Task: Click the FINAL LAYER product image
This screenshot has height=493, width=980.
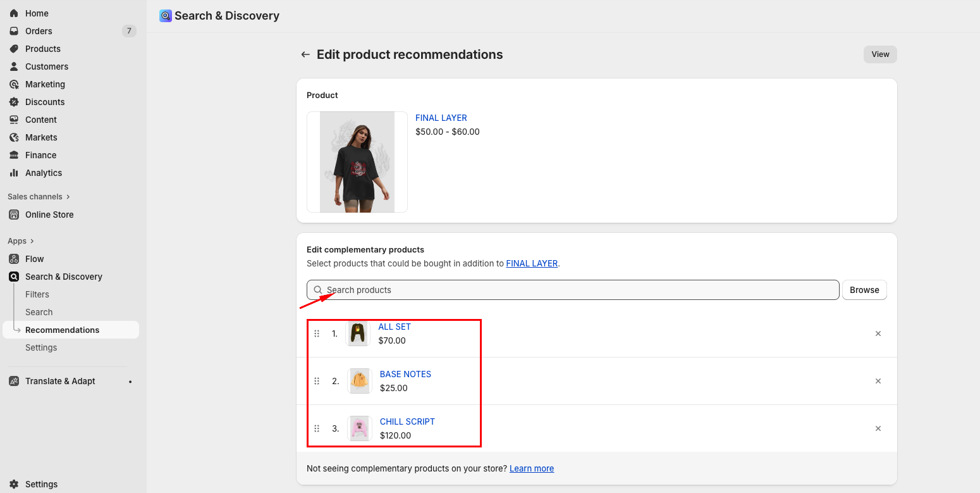Action: [x=357, y=162]
